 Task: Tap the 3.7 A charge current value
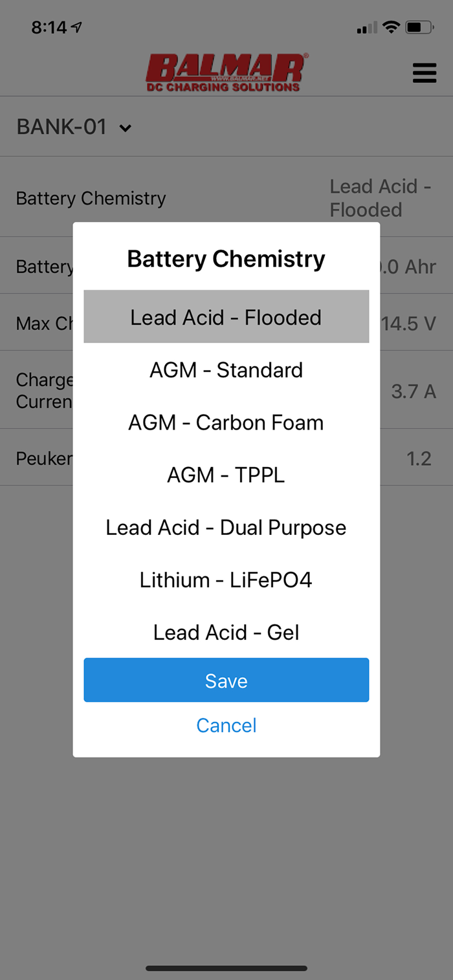tap(414, 391)
